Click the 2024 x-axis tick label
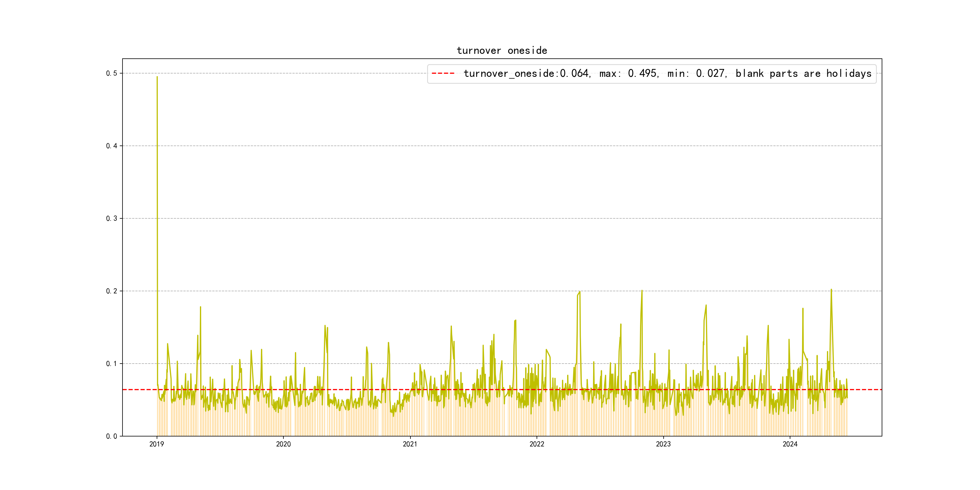Image resolution: width=980 pixels, height=490 pixels. click(x=790, y=444)
